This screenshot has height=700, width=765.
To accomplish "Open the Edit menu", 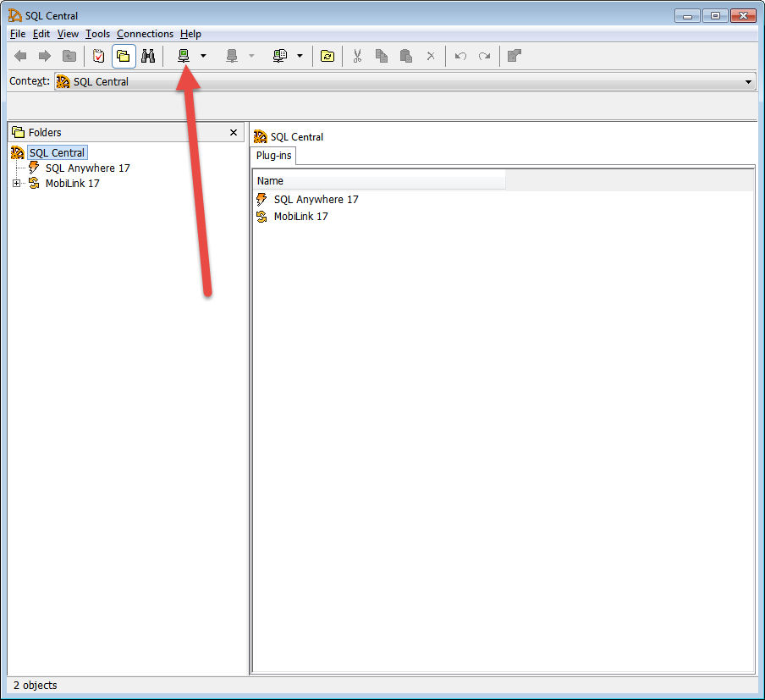I will pyautogui.click(x=41, y=34).
